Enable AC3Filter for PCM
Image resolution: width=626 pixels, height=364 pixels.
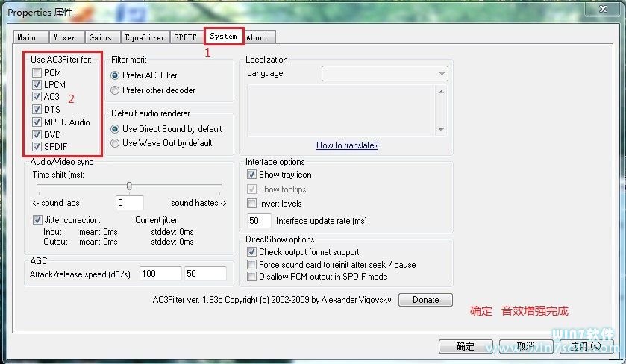tap(37, 72)
